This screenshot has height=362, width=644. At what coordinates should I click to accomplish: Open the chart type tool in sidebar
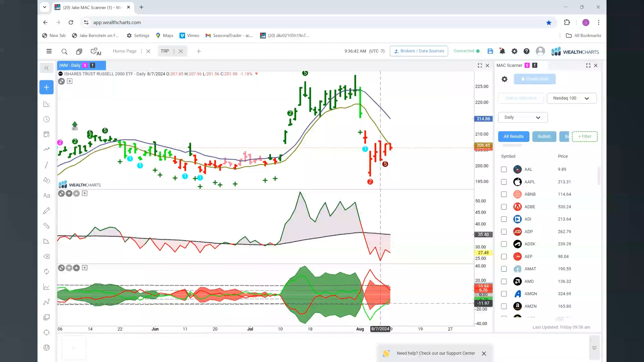coord(47,104)
